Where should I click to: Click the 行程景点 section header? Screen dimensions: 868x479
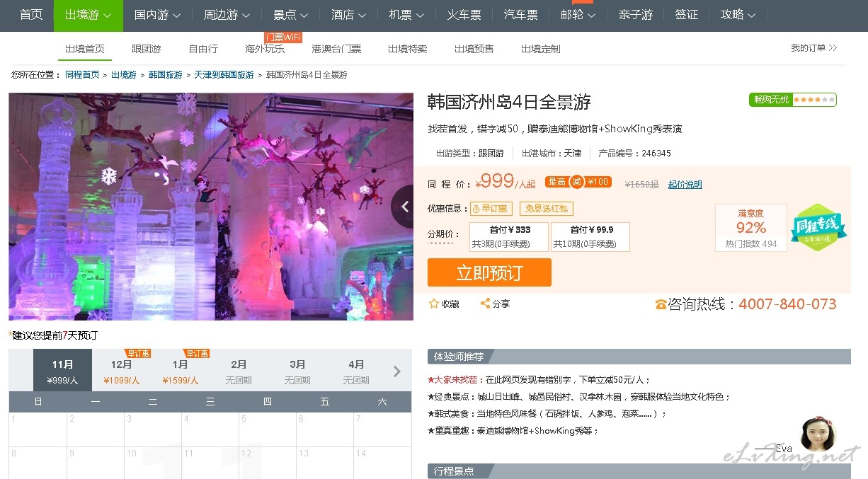pos(639,471)
